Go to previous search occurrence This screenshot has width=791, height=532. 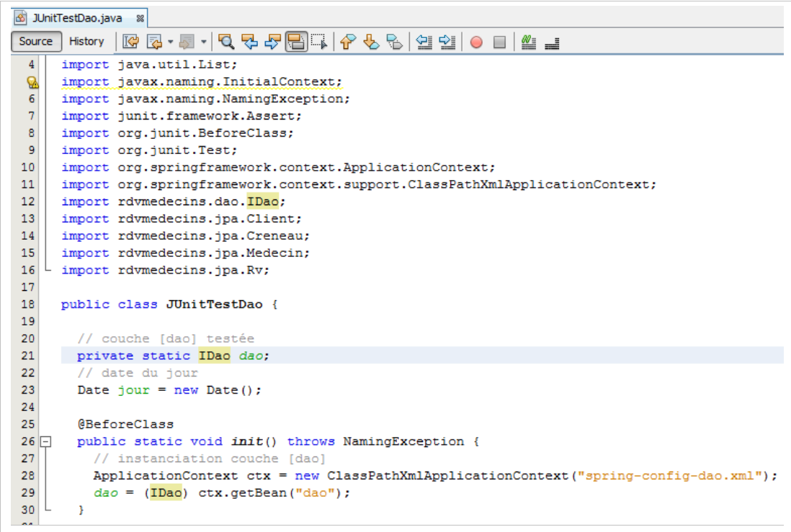click(x=249, y=42)
